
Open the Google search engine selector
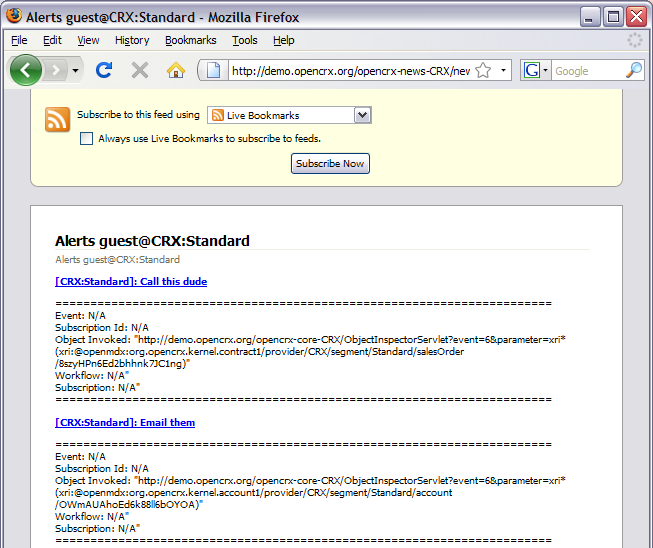(x=535, y=70)
